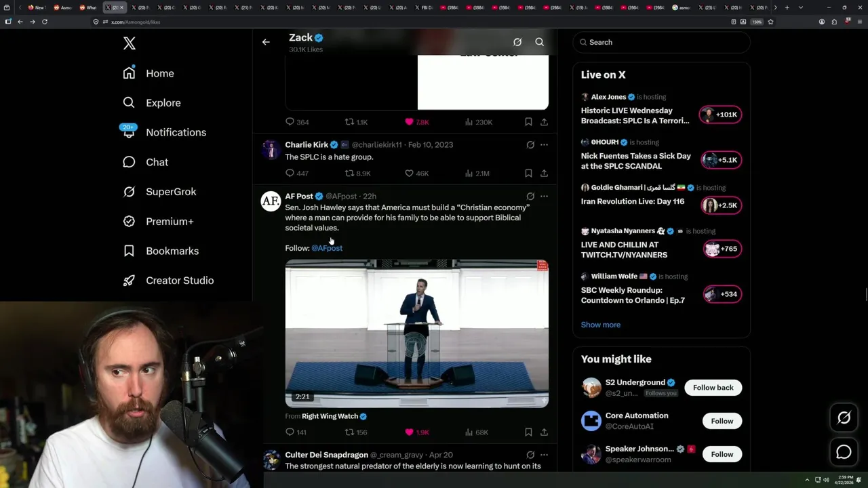Join Iran Revolution Live +2.5K
Viewport: 868px width, 488px height.
point(721,205)
